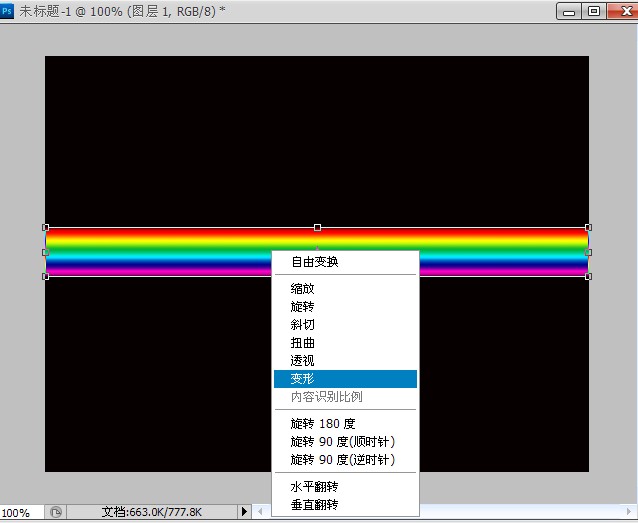Click the 文档:663.0K/777.8K status text

(152, 512)
